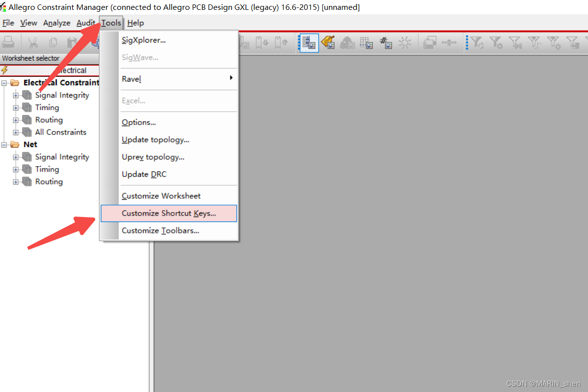Click the Net folder icon
The image size is (588, 392).
[x=15, y=144]
